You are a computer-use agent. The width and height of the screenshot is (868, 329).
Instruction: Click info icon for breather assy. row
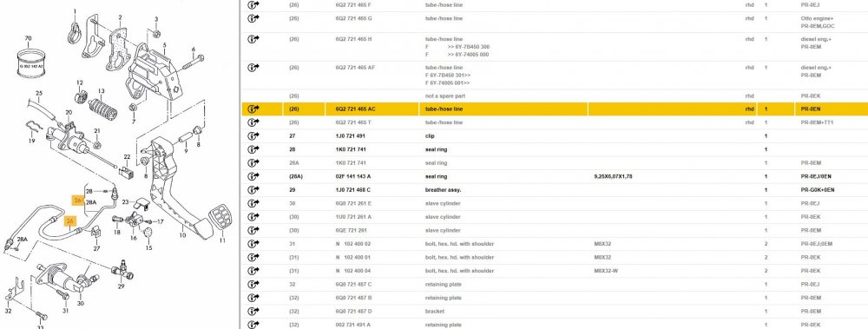coord(253,190)
